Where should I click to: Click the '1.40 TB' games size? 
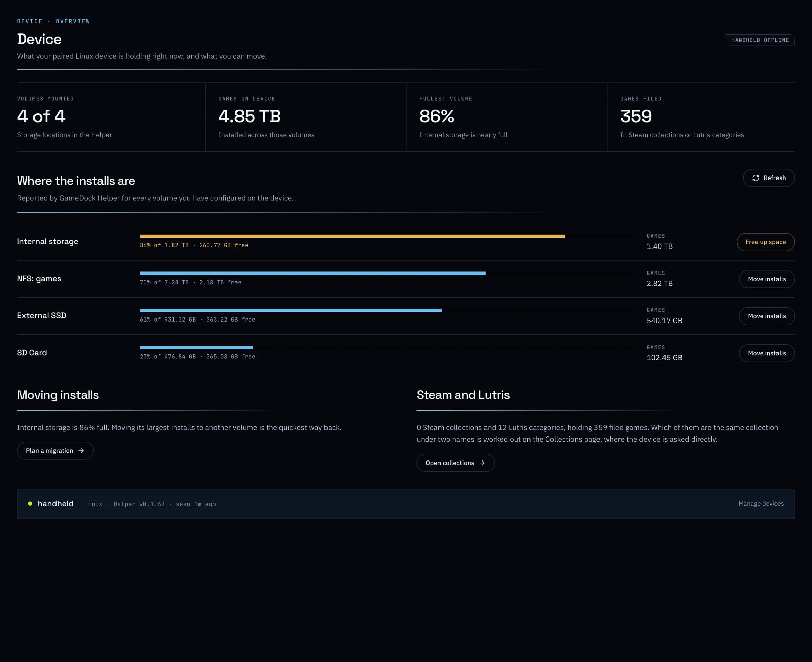point(659,246)
